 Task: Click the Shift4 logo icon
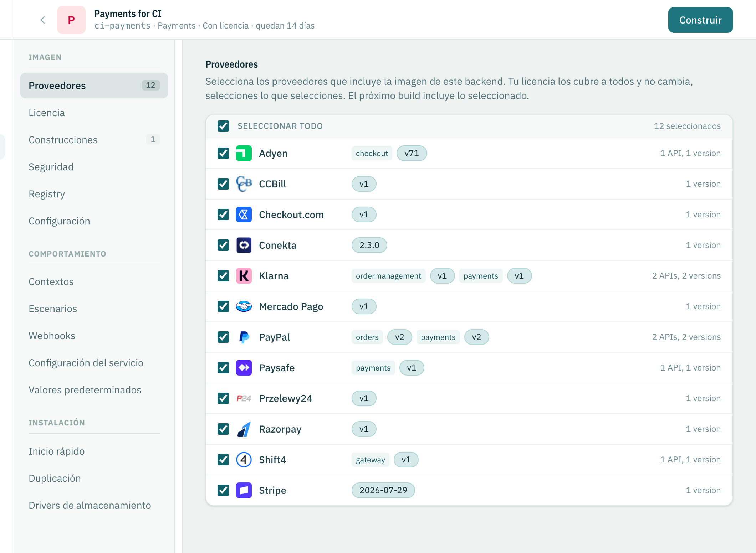[x=244, y=460]
